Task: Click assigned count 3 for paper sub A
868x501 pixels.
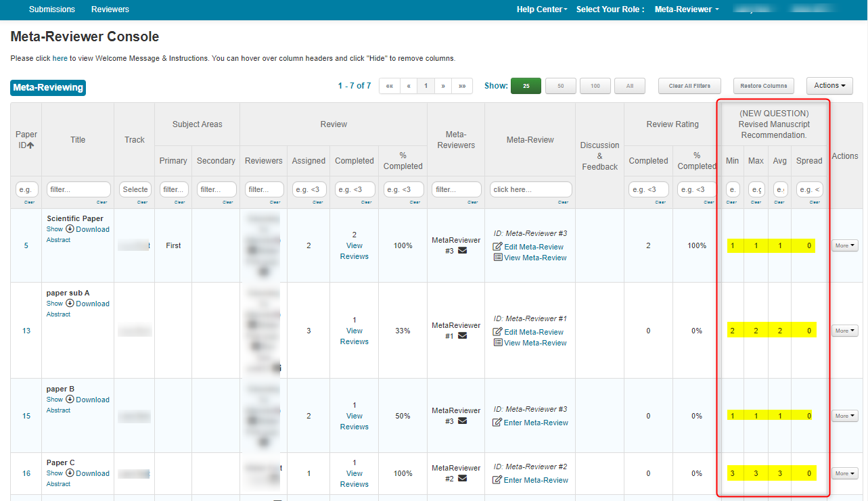Action: click(309, 331)
